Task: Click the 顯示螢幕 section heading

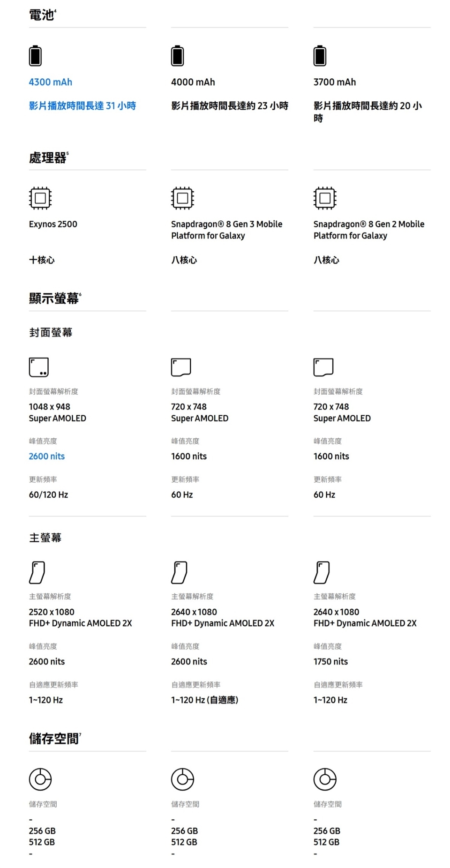Action: 54,299
